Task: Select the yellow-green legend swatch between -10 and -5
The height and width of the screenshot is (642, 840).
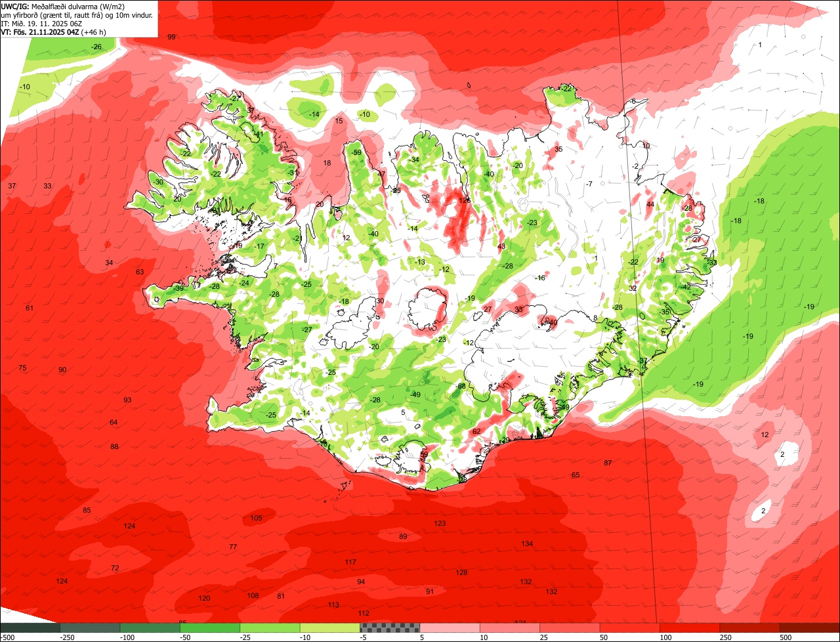Action: [x=330, y=628]
